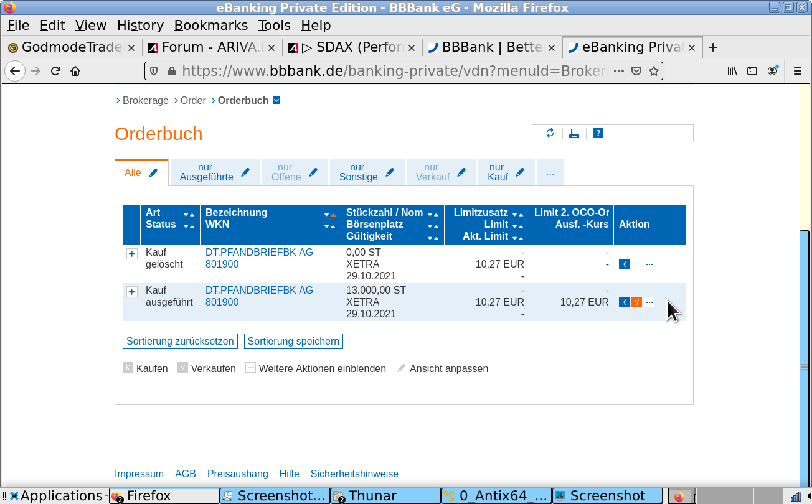The height and width of the screenshot is (504, 812).
Task: Open Firefox home page via house icon
Action: [75, 71]
